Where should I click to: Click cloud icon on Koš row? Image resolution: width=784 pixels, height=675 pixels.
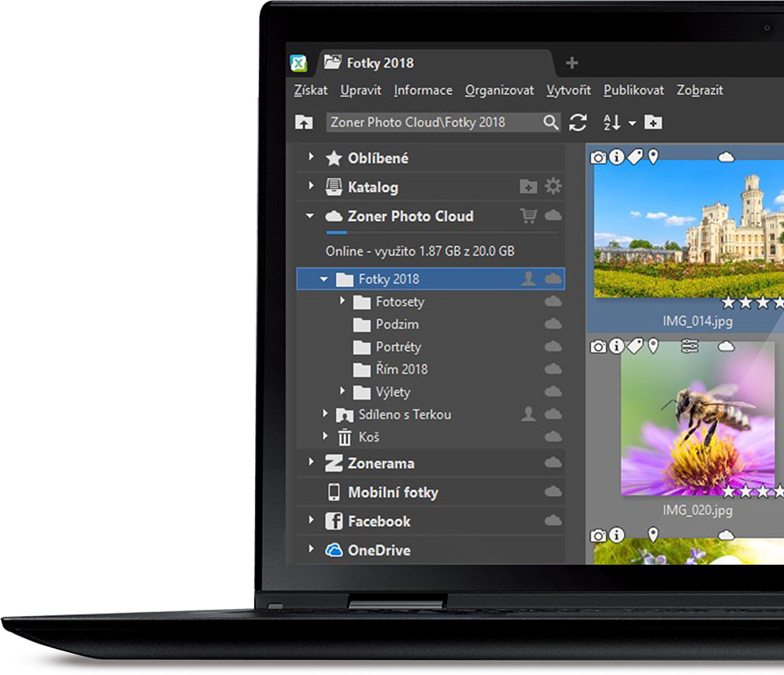coord(553,437)
